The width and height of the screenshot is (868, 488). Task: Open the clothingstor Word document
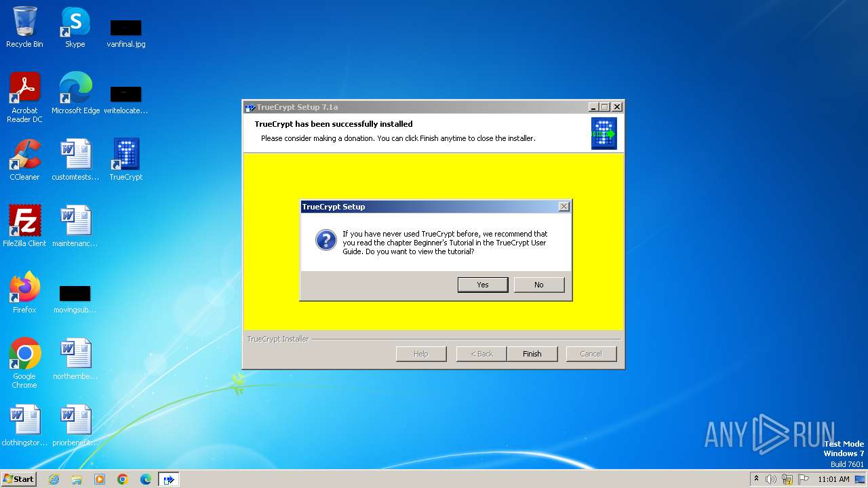point(24,425)
